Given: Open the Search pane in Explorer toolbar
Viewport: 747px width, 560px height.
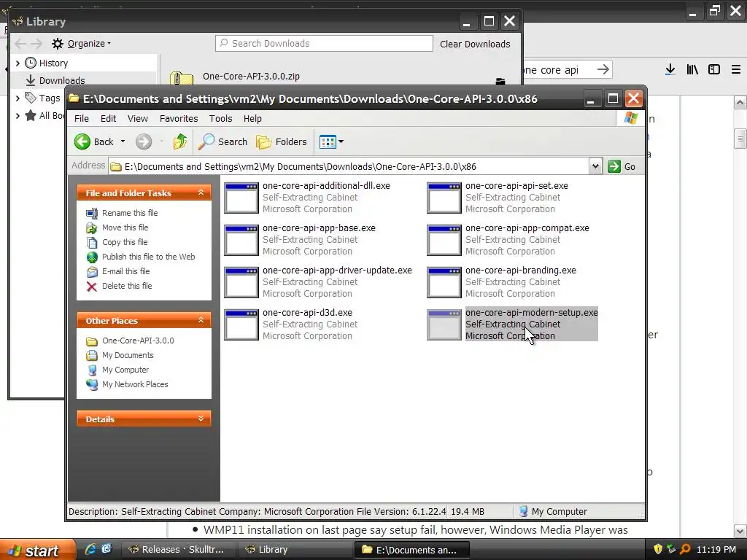Looking at the screenshot, I should pyautogui.click(x=222, y=141).
